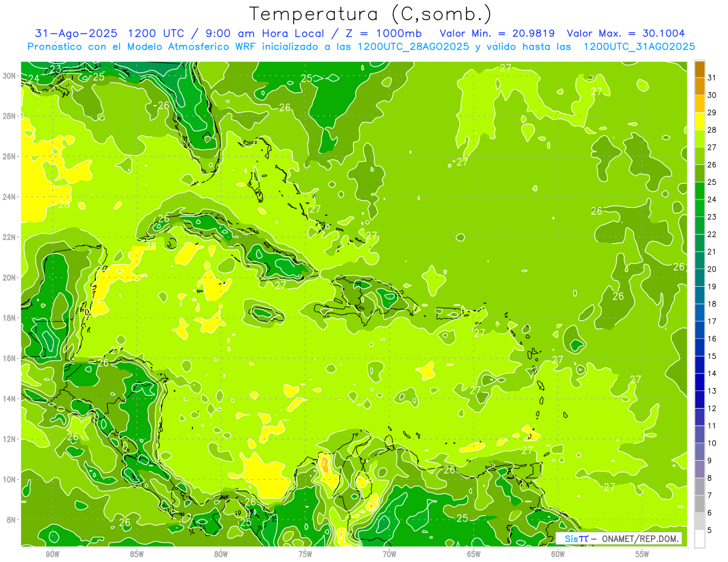Click the color bar value 19
Image resolution: width=728 pixels, height=562 pixels.
click(x=712, y=286)
